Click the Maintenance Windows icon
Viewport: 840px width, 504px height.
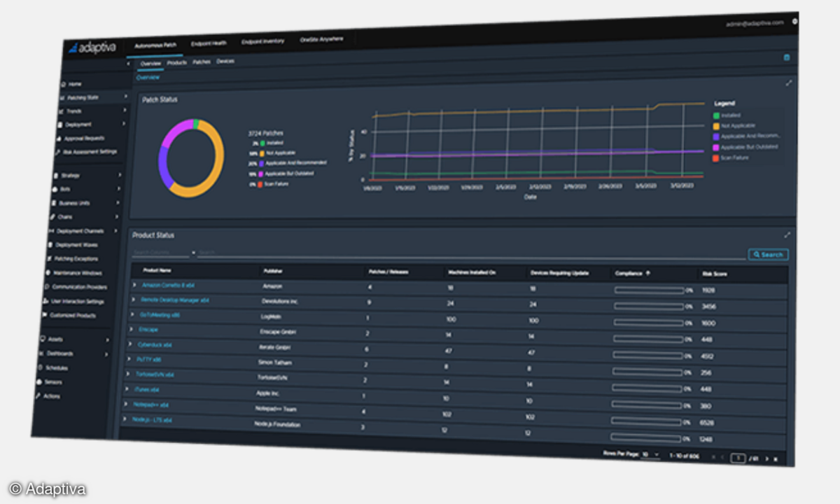(48, 273)
